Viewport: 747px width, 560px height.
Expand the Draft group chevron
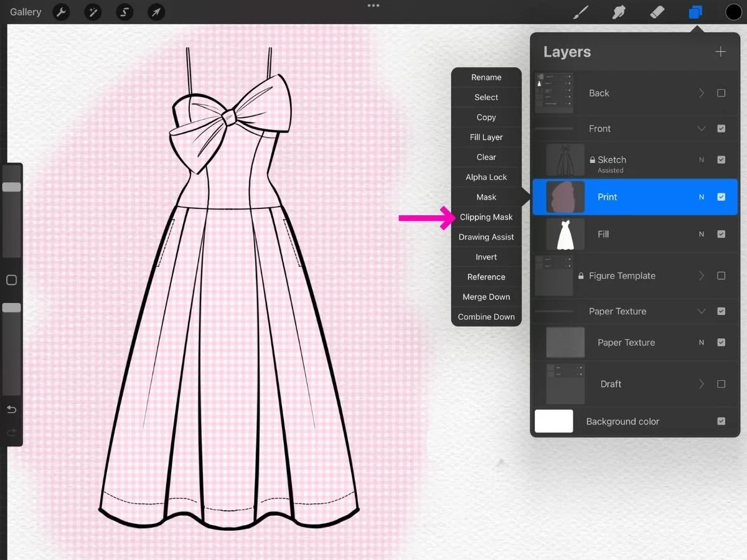(x=702, y=384)
